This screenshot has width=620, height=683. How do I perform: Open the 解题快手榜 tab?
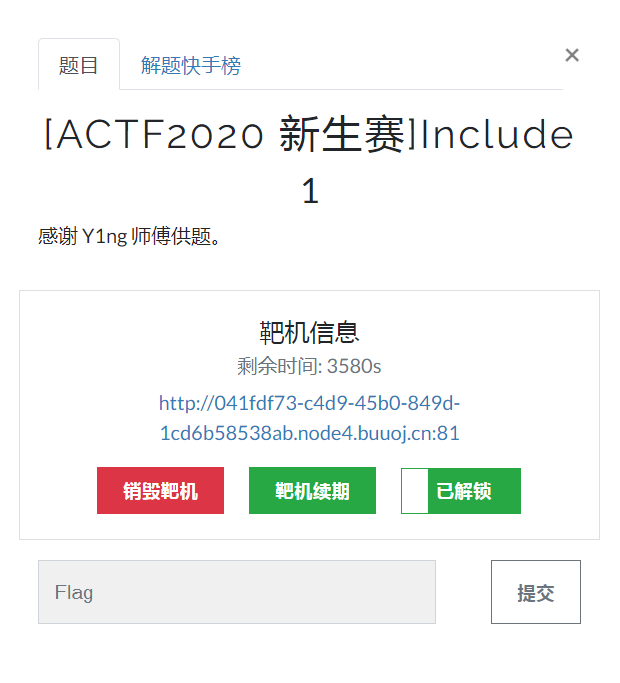(191, 66)
